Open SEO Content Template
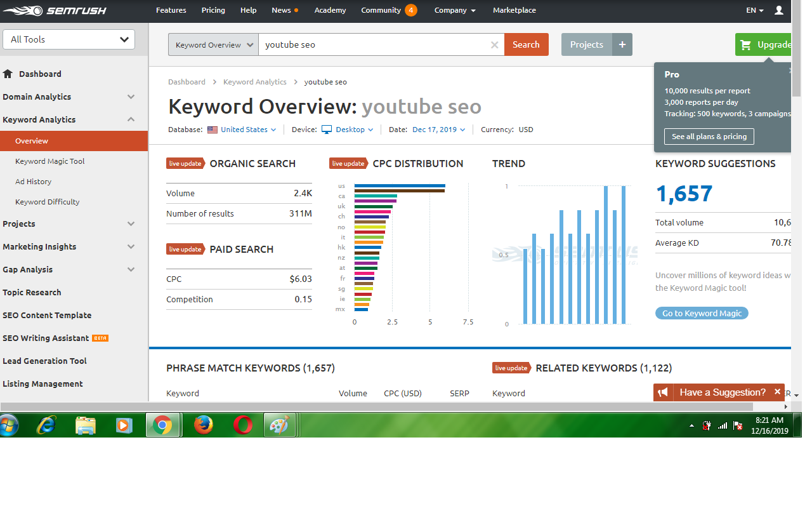Viewport: 812px width, 508px height. click(x=47, y=315)
